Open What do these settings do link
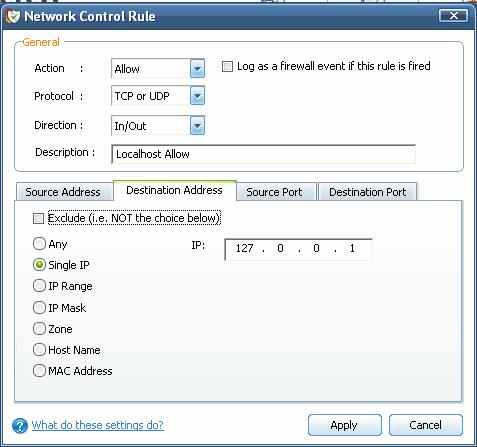Image resolution: width=477 pixels, height=447 pixels. pos(98,425)
